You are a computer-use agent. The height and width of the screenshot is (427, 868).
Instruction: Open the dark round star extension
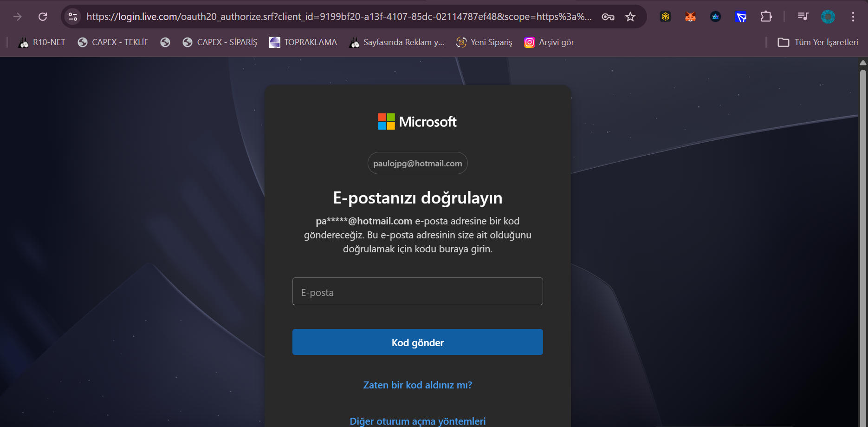(x=715, y=17)
